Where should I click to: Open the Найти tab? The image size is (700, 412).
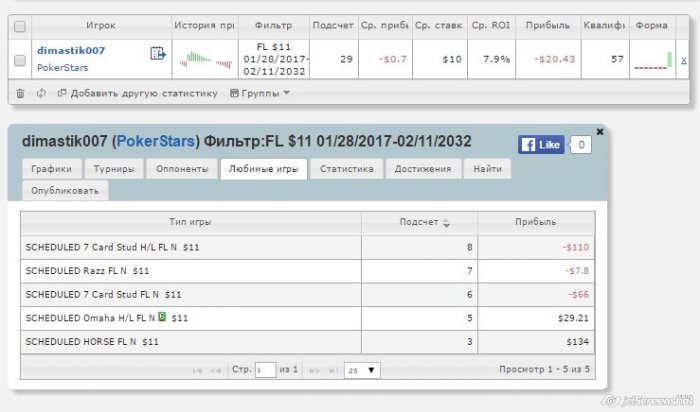(488, 169)
